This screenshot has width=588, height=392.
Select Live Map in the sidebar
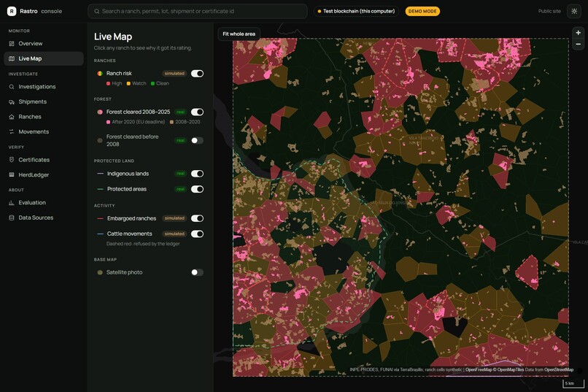[44, 58]
